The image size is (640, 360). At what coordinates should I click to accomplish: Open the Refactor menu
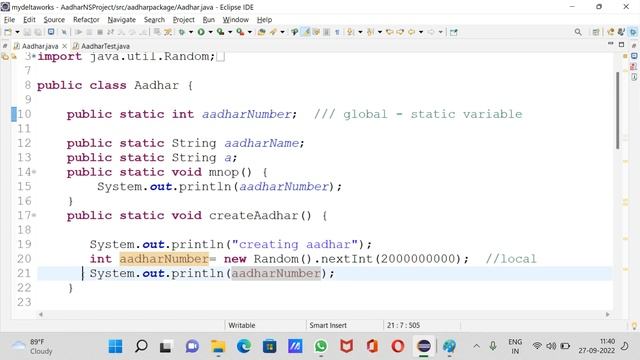tap(86, 20)
